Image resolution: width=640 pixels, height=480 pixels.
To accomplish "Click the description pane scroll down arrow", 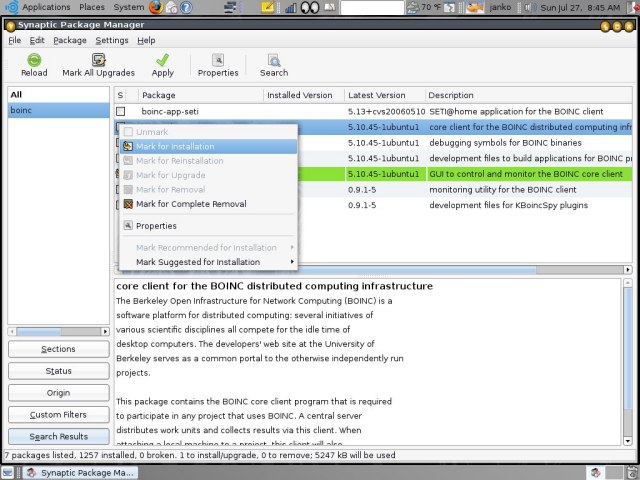I will (x=628, y=440).
